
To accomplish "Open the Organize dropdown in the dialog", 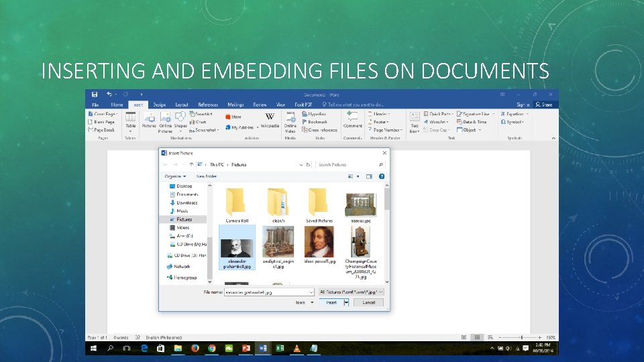I will [x=175, y=176].
